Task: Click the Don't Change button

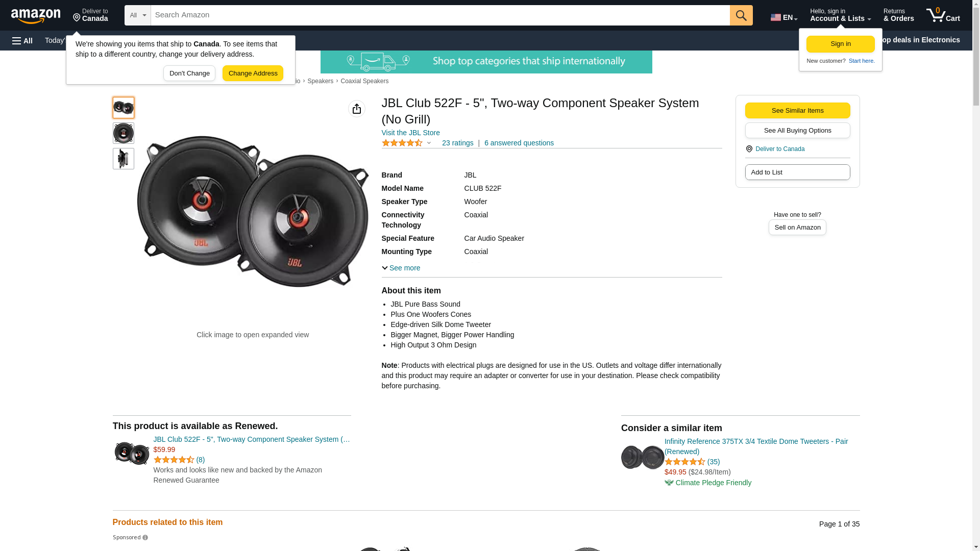Action: 189,73
